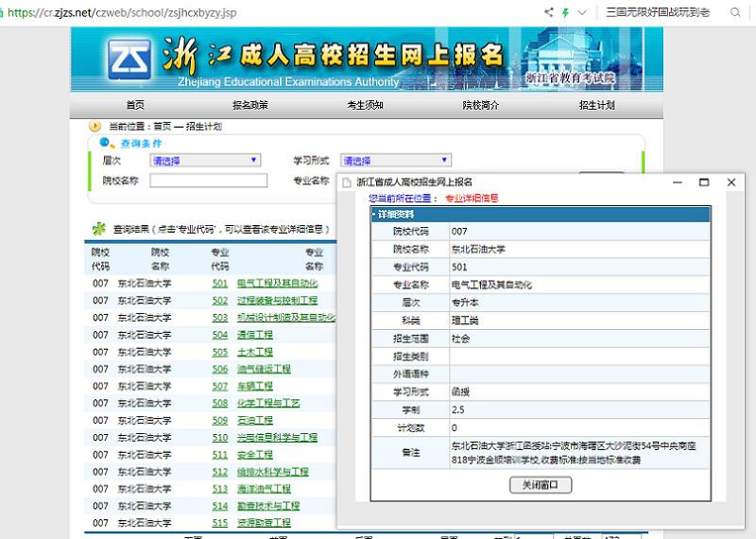Click the 通信工程 major link
756x539 pixels.
pos(255,335)
